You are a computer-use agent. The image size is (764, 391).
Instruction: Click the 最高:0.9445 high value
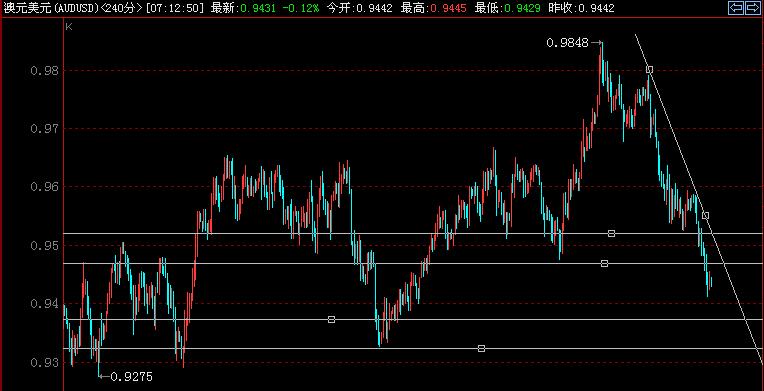(434, 8)
